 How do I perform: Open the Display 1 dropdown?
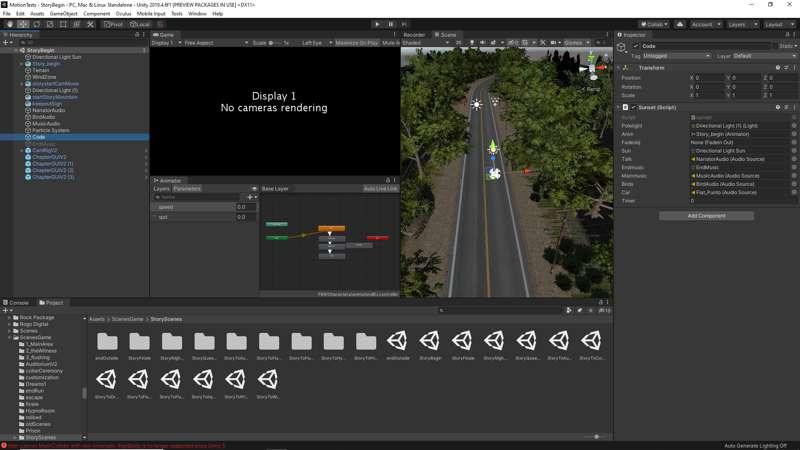[x=167, y=43]
